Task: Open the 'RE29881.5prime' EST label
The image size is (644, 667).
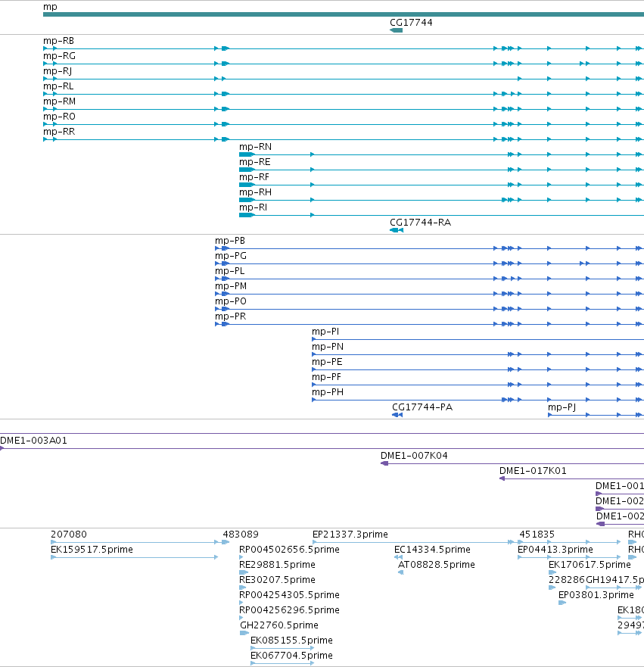Action: coord(277,565)
